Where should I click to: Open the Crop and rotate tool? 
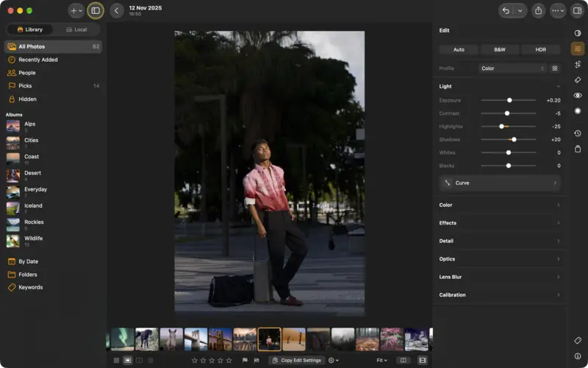tap(578, 64)
